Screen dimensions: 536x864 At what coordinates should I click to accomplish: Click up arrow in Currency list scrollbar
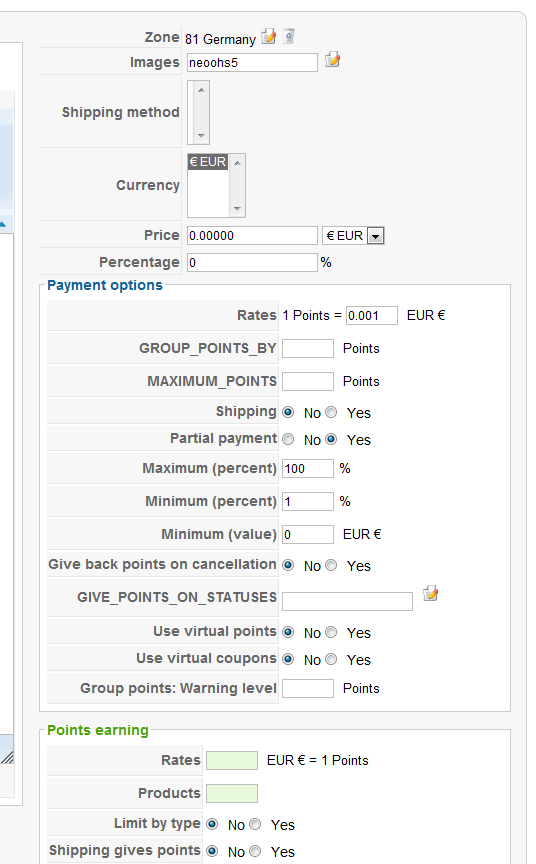(x=237, y=163)
